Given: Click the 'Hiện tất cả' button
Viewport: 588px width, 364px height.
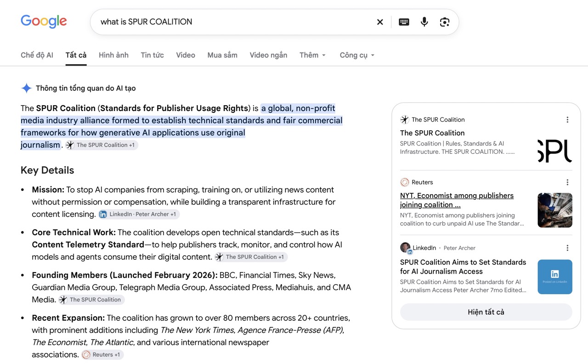Looking at the screenshot, I should point(486,312).
